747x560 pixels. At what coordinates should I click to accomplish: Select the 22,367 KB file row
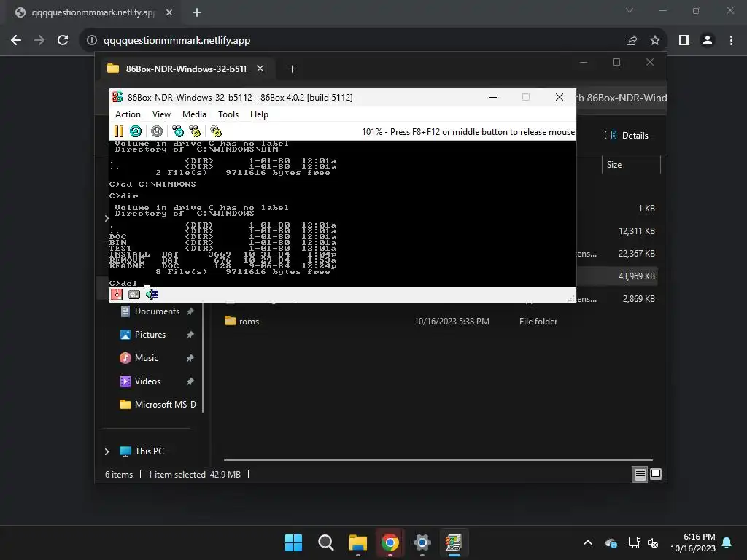pyautogui.click(x=617, y=254)
